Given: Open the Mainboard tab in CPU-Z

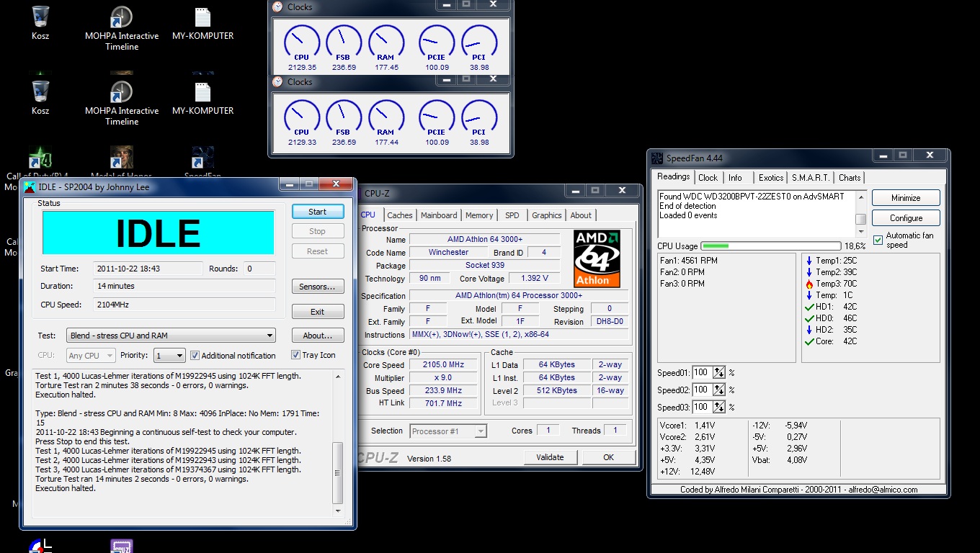Looking at the screenshot, I should 439,215.
